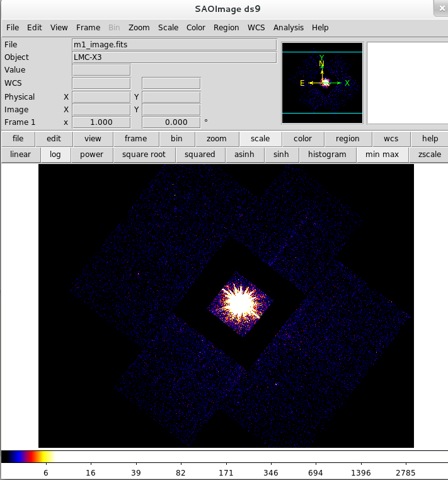Open the Help menu
This screenshot has width=448, height=480.
(x=320, y=28)
